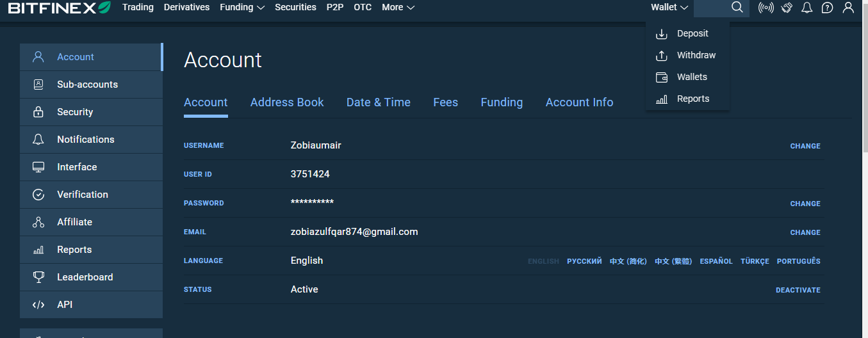Viewport: 868px width, 338px height.
Task: Switch language to Türkçe
Action: point(755,261)
